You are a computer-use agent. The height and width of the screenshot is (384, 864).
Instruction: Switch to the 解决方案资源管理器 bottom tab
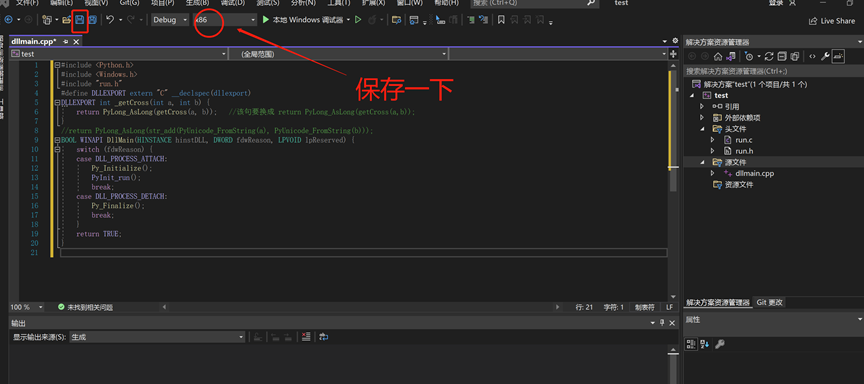coord(718,302)
